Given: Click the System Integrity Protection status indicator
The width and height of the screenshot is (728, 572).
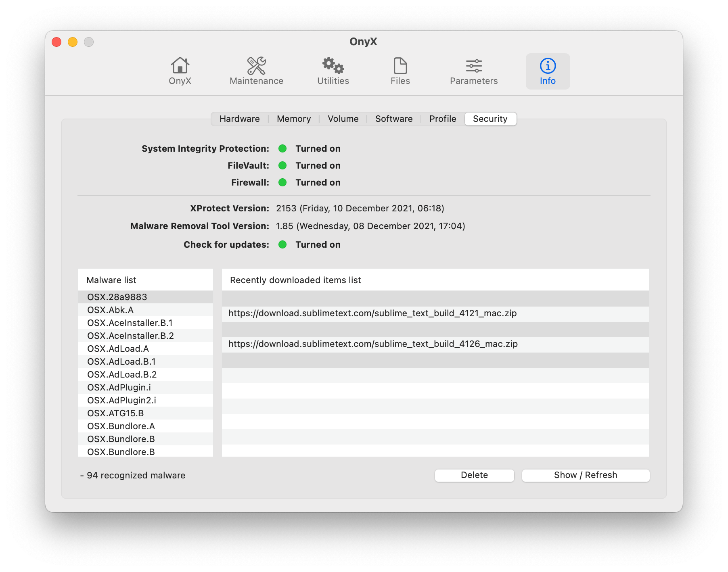Looking at the screenshot, I should pos(282,148).
